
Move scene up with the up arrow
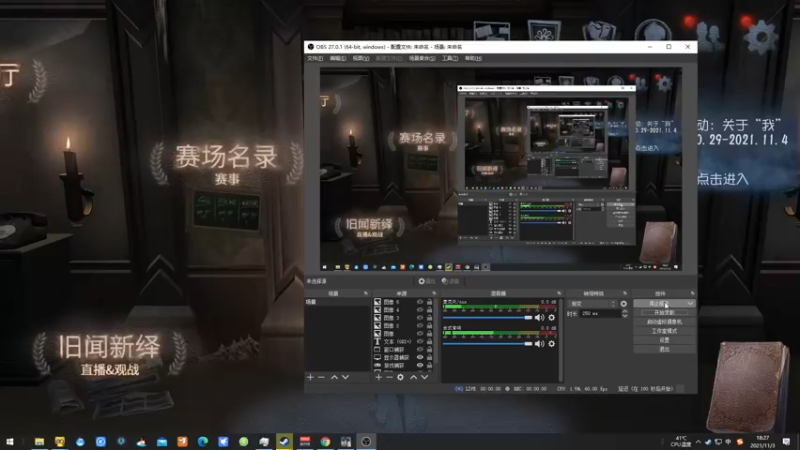[334, 377]
